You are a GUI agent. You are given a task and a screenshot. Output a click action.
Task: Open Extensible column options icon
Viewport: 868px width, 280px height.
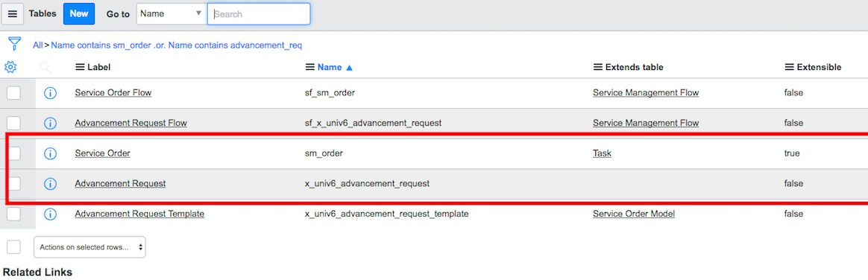click(x=790, y=67)
